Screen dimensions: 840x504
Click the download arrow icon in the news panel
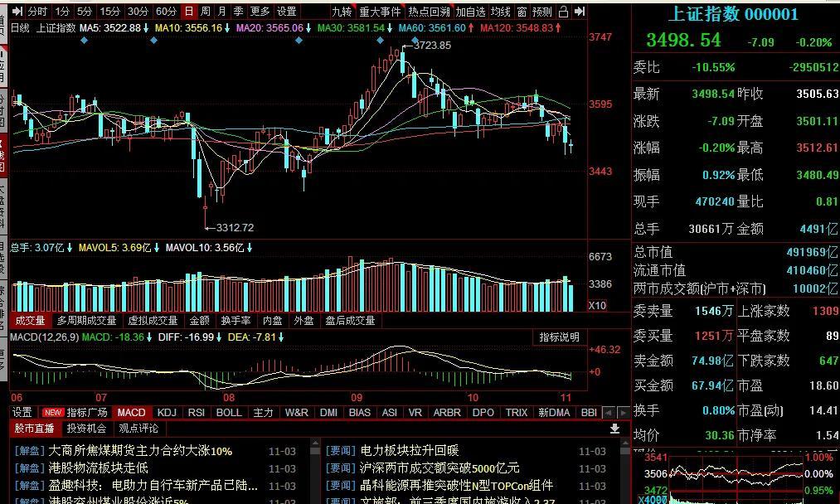(x=614, y=429)
